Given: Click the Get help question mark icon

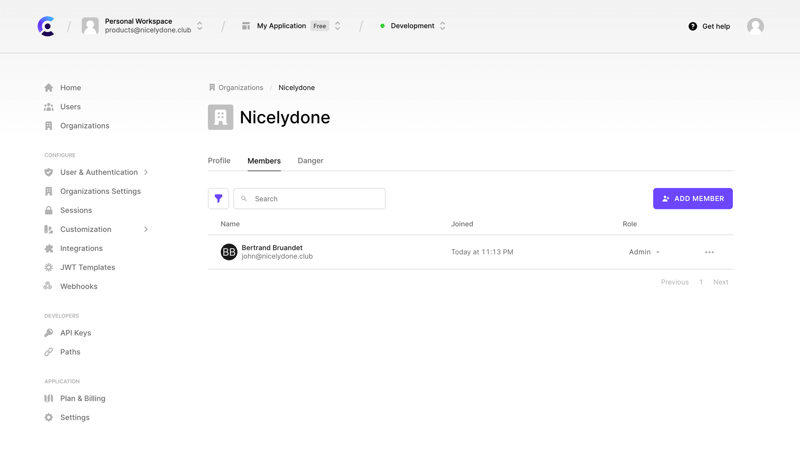Looking at the screenshot, I should coord(692,27).
